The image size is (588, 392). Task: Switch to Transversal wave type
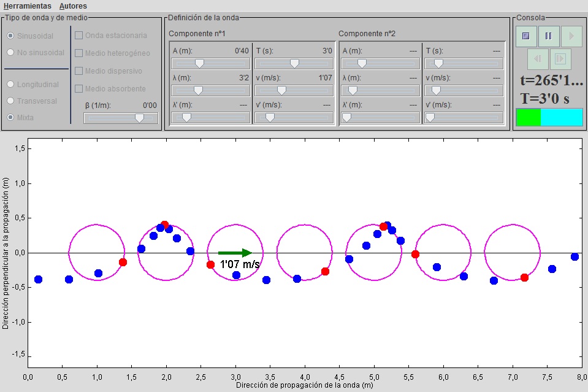(10, 101)
